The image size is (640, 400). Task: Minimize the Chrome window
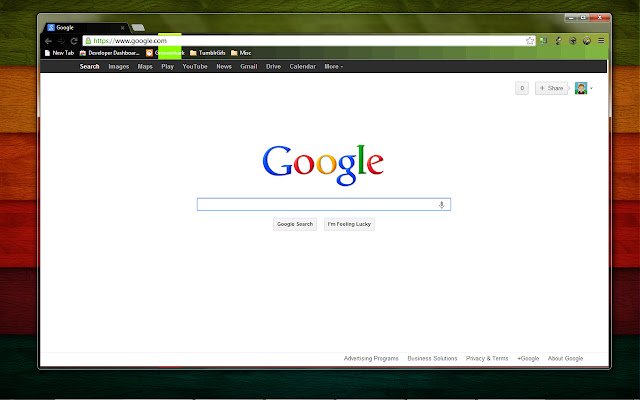(x=571, y=18)
